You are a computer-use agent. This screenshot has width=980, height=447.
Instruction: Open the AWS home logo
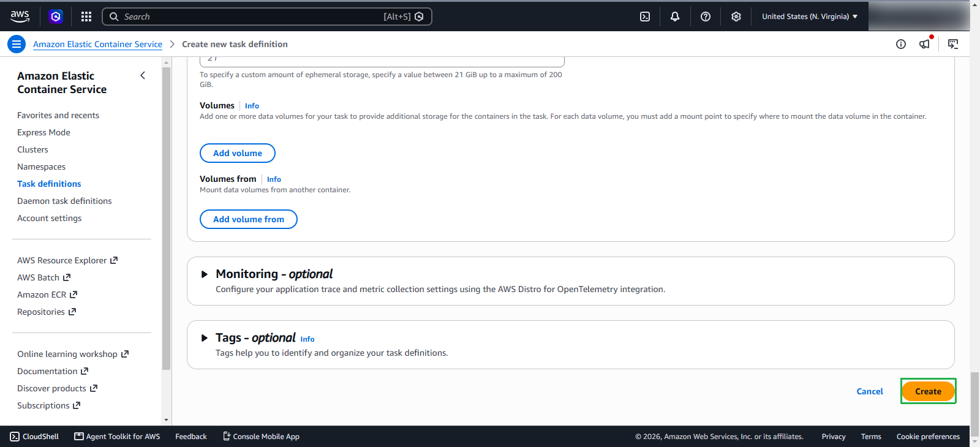[x=20, y=17]
